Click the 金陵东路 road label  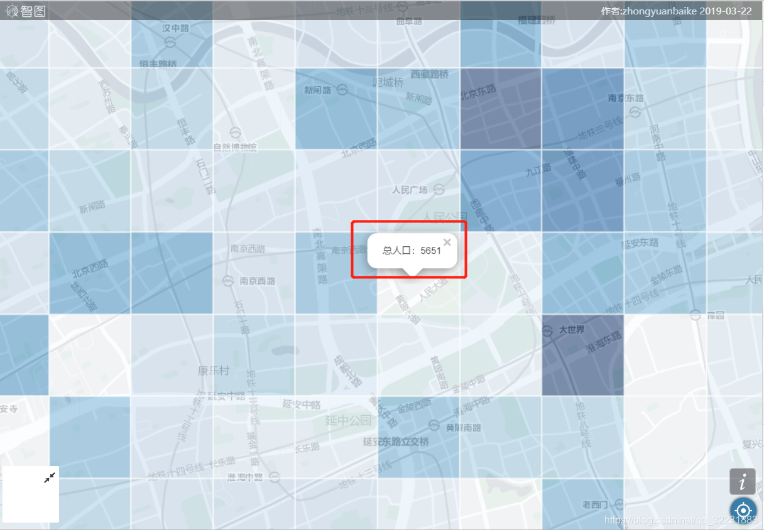point(667,274)
